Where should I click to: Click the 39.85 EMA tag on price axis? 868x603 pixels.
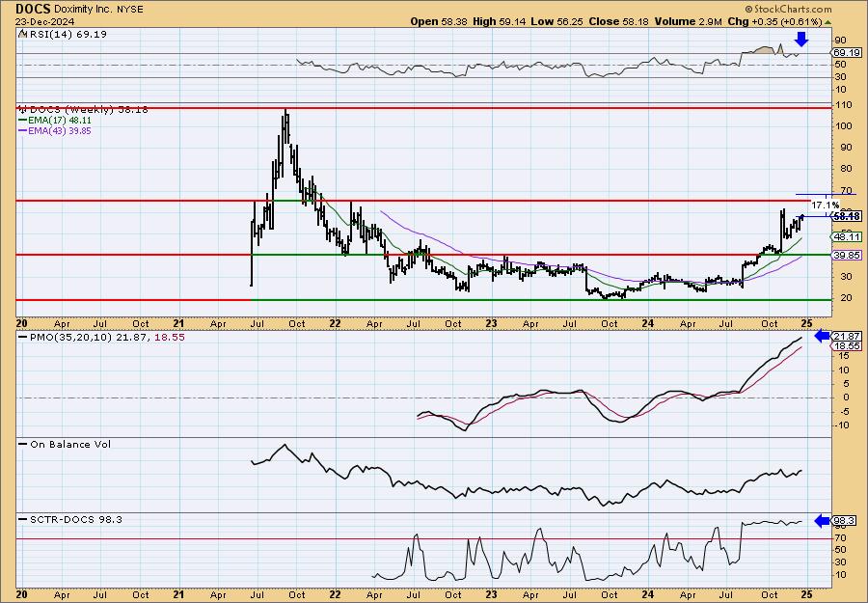click(x=847, y=255)
